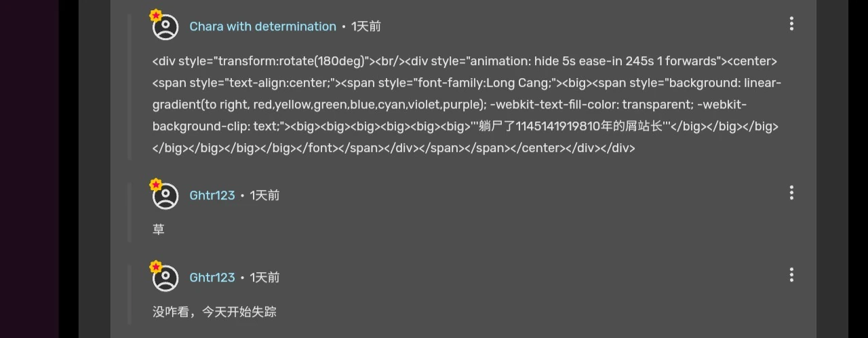The width and height of the screenshot is (868, 338).
Task: Click the '1天前' timestamp on the '草' comment
Action: [264, 195]
